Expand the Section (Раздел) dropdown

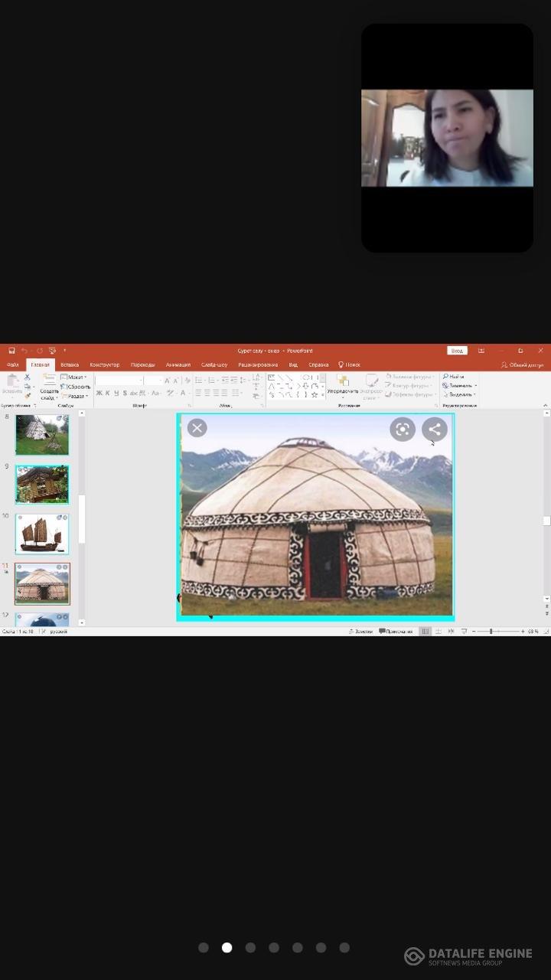(77, 396)
